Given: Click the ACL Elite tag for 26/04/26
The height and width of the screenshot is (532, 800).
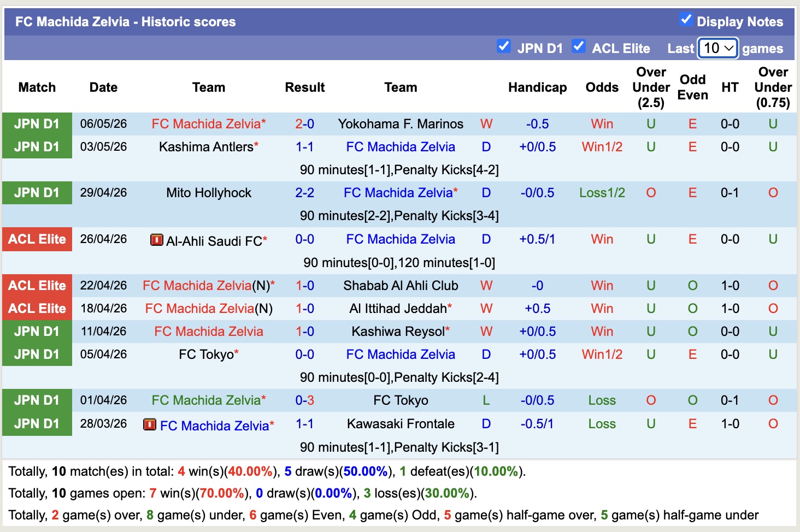Looking at the screenshot, I should [x=37, y=239].
